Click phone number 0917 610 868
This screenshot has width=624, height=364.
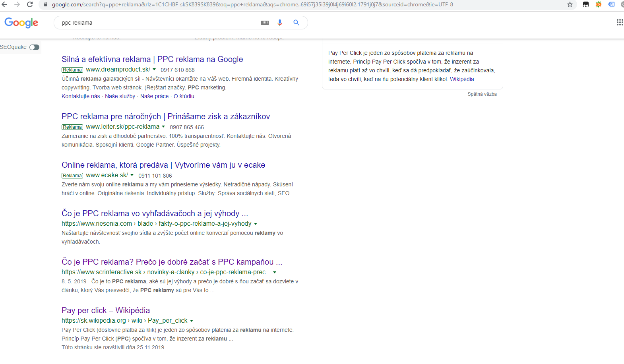[178, 70]
